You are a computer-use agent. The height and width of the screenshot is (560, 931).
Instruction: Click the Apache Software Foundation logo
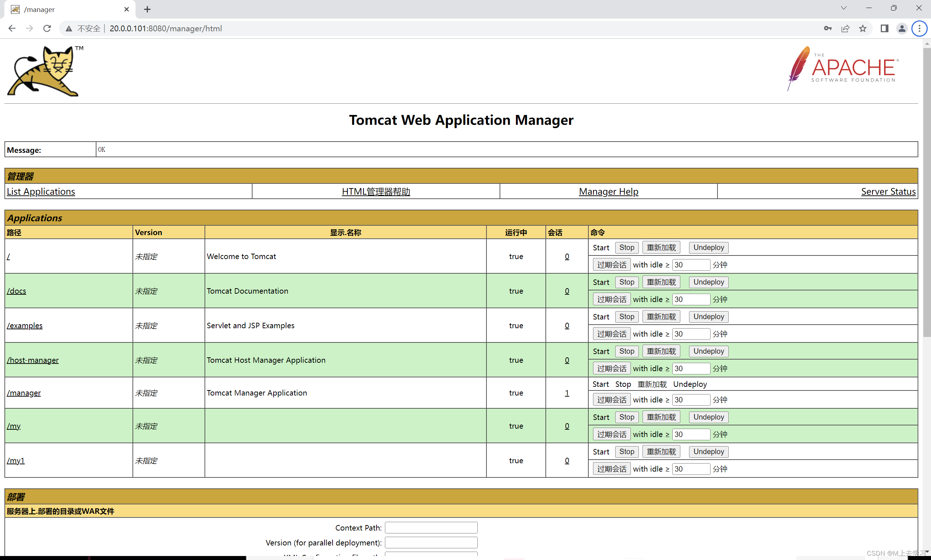[843, 68]
